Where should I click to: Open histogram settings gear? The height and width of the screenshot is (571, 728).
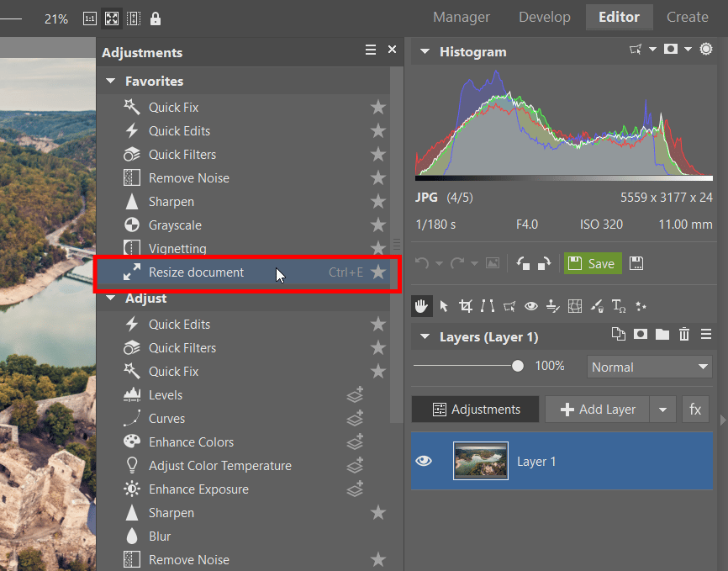[x=706, y=49]
